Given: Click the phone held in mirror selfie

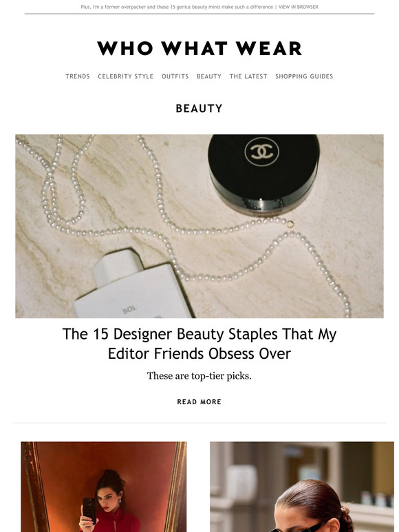Looking at the screenshot, I should coord(89,510).
